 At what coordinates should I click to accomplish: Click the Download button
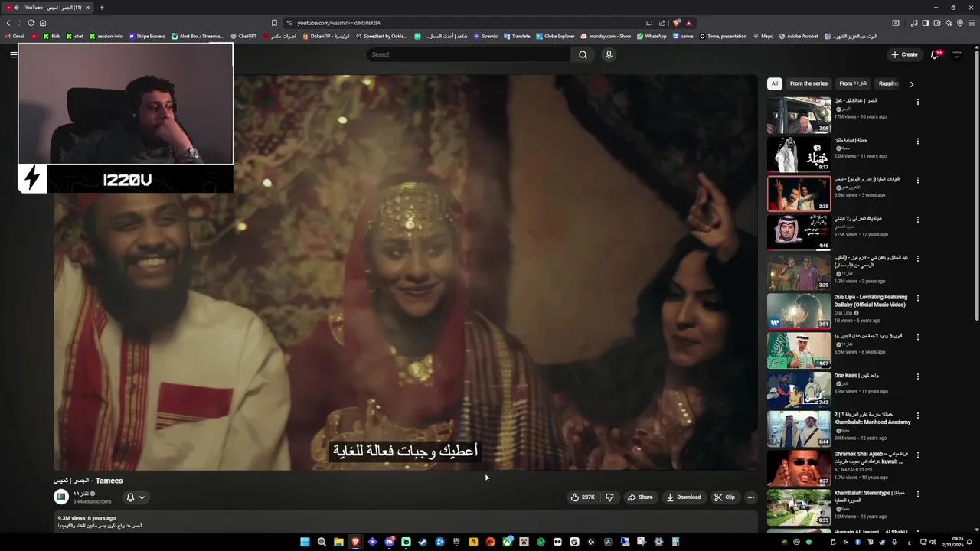point(684,497)
